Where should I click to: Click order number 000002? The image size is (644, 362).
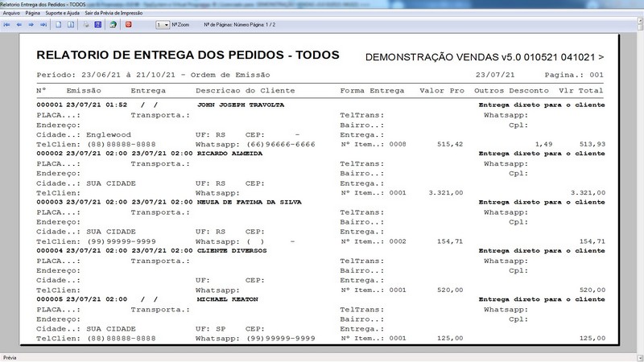tap(49, 154)
